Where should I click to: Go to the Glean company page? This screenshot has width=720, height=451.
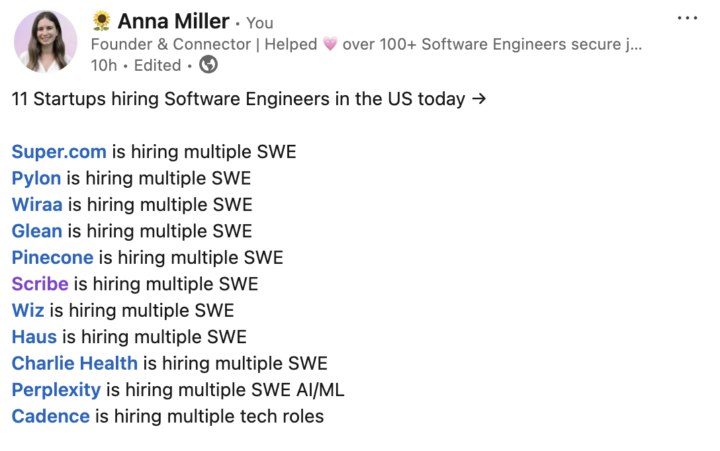[x=37, y=231]
